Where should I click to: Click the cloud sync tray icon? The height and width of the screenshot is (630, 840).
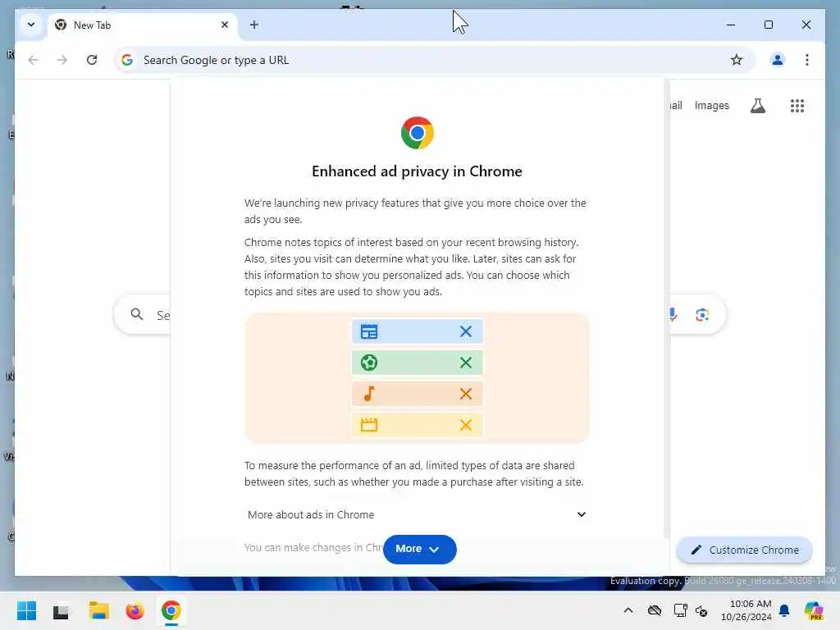click(655, 610)
